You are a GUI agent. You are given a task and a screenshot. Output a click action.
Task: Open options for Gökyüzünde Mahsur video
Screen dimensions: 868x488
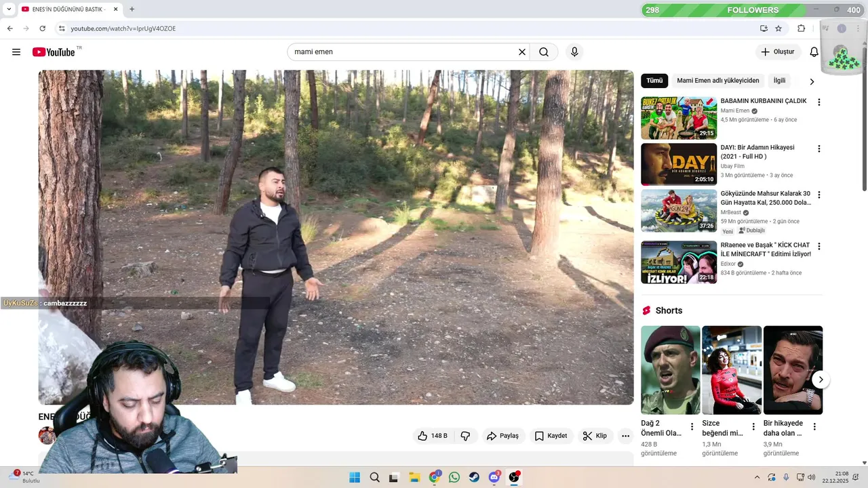(x=818, y=195)
